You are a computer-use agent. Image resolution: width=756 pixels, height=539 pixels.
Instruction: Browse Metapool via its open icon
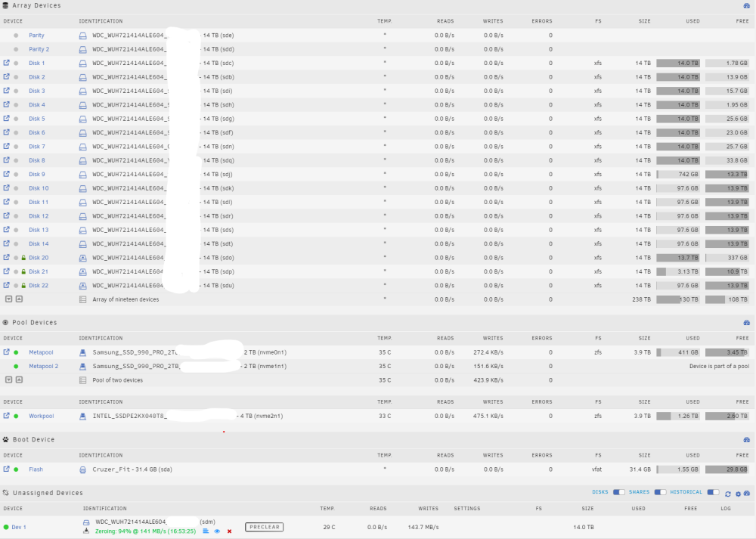coord(6,352)
